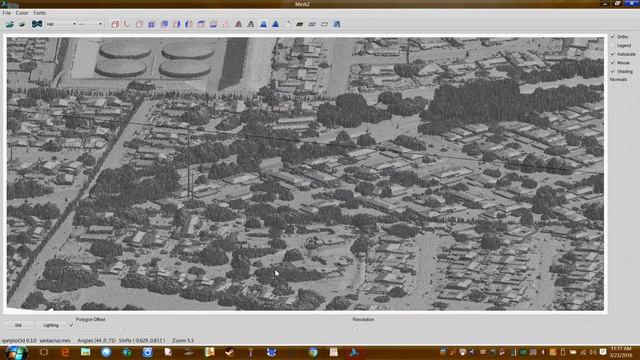The height and width of the screenshot is (360, 640).
Task: Toggle the checkbox next to Lighting
Action: pos(71,325)
